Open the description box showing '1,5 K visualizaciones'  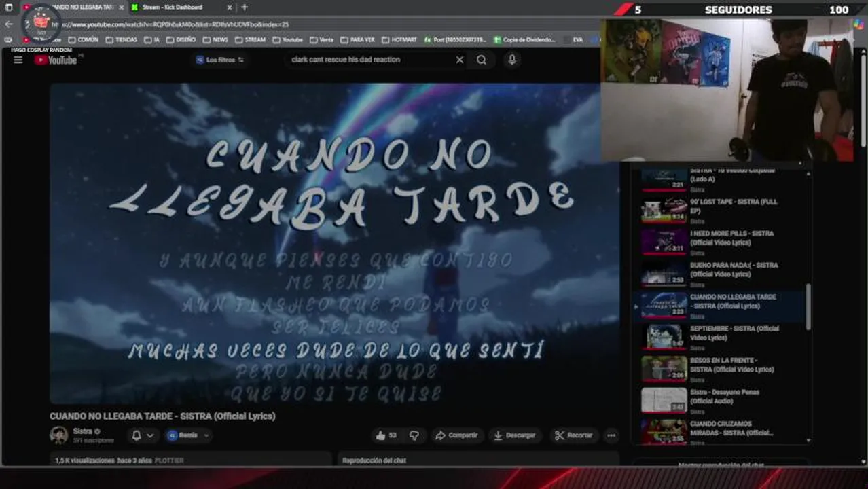pos(191,459)
